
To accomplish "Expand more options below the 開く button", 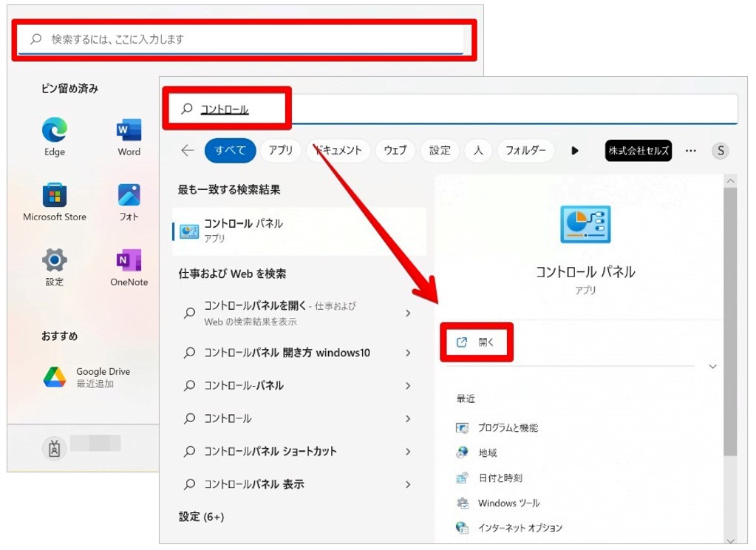I will click(712, 366).
